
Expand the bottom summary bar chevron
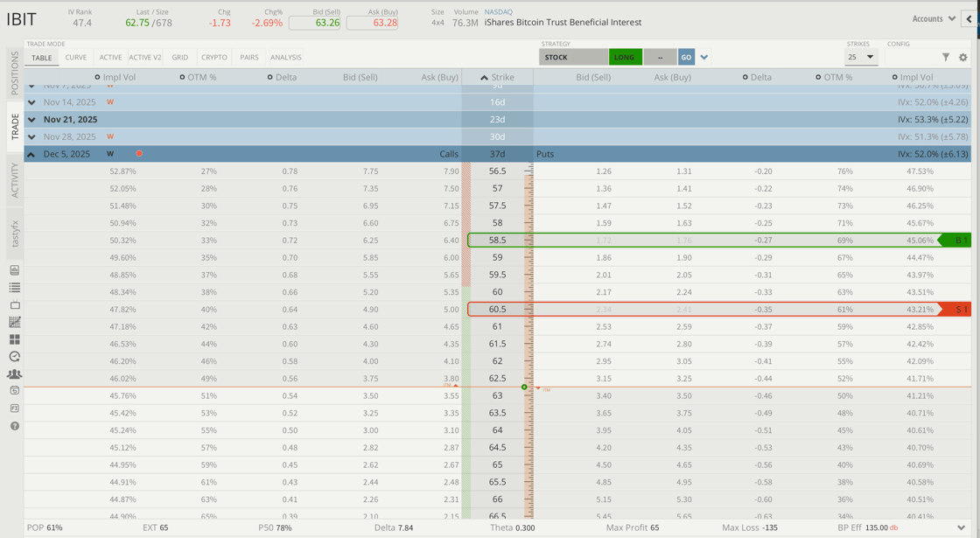tap(962, 528)
